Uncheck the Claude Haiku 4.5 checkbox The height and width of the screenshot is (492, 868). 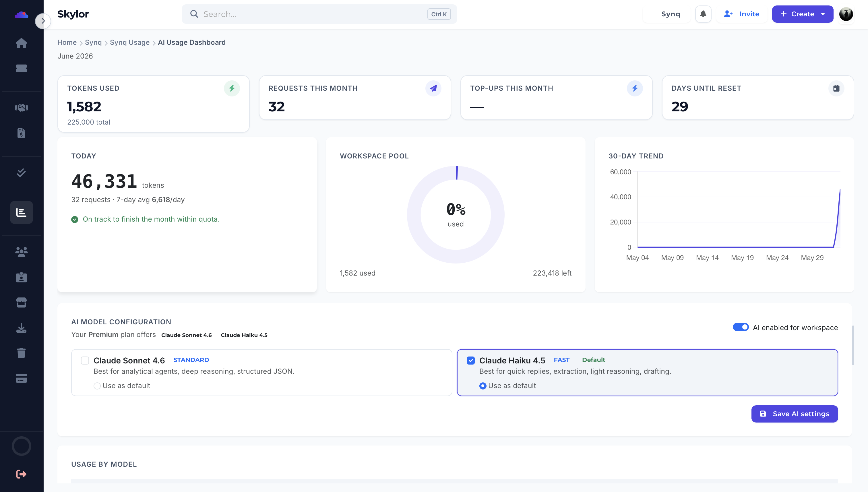point(471,361)
